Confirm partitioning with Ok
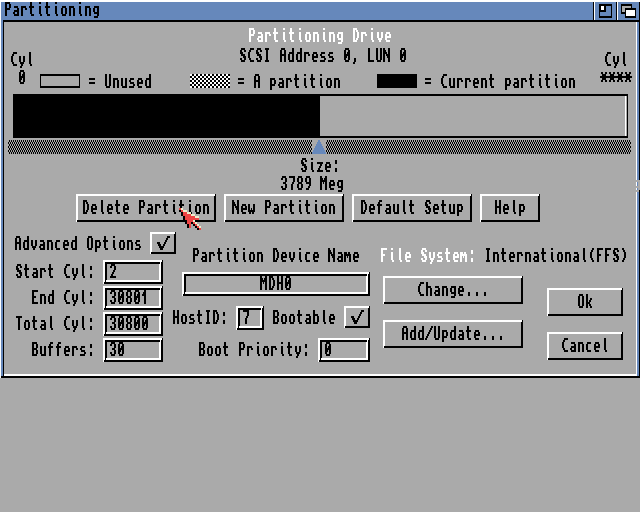 click(584, 302)
